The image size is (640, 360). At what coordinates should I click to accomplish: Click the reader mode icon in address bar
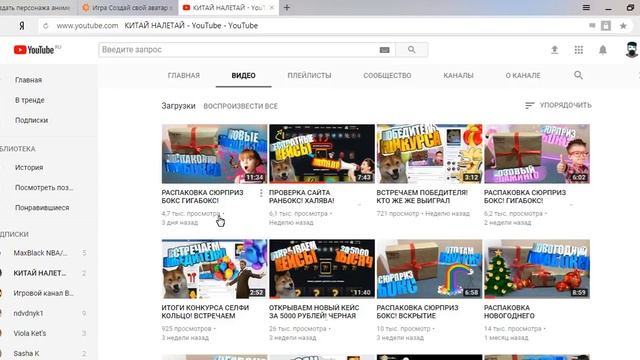click(592, 25)
